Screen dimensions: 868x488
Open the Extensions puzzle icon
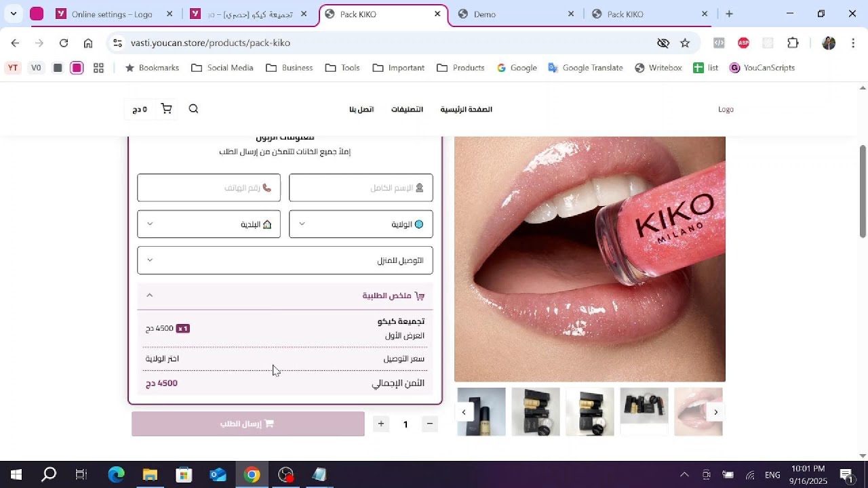[x=793, y=43]
